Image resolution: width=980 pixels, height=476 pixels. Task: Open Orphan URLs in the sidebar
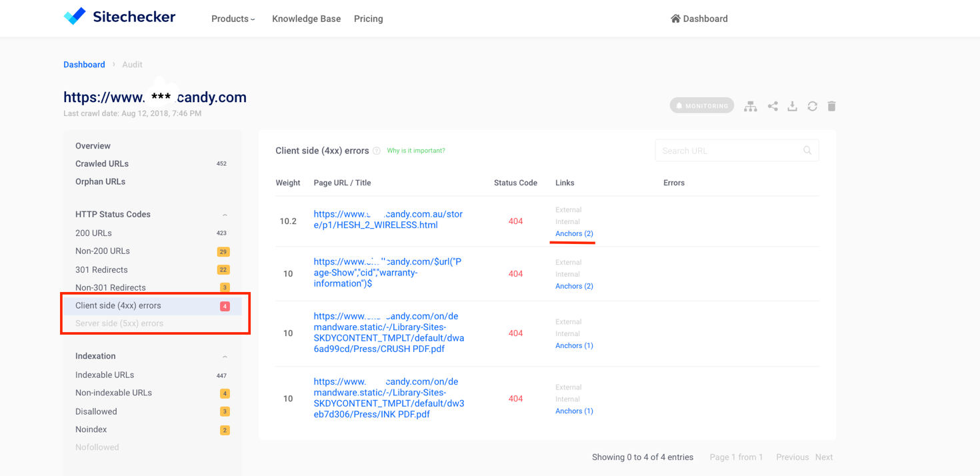100,181
